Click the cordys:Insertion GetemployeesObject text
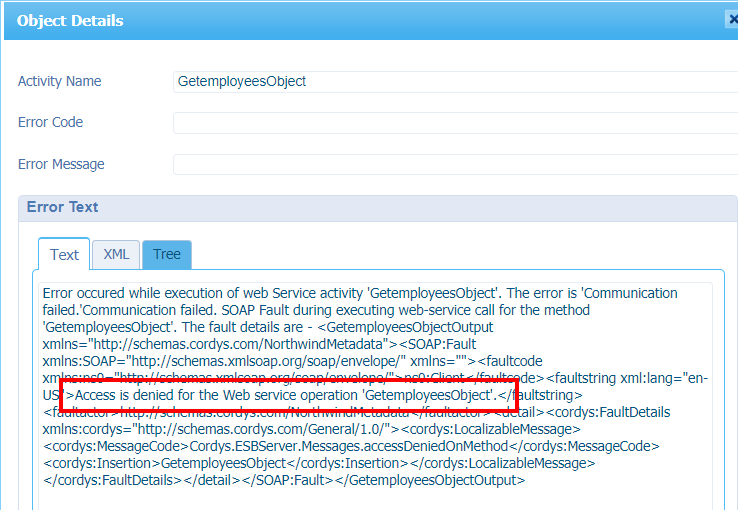738x510 pixels. click(x=221, y=463)
